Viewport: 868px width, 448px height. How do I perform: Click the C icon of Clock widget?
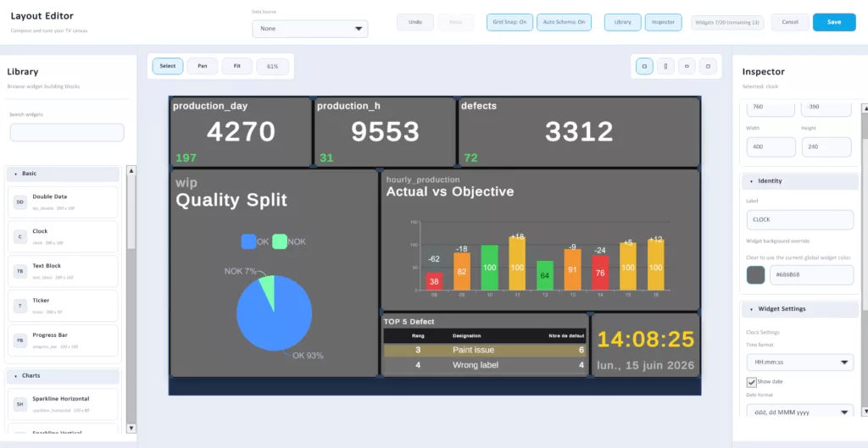tap(20, 237)
